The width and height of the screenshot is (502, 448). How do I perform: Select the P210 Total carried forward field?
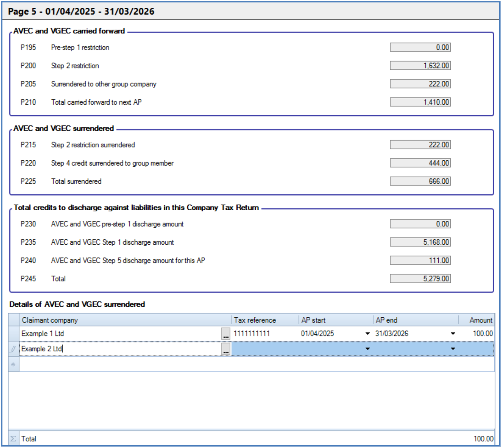(420, 102)
